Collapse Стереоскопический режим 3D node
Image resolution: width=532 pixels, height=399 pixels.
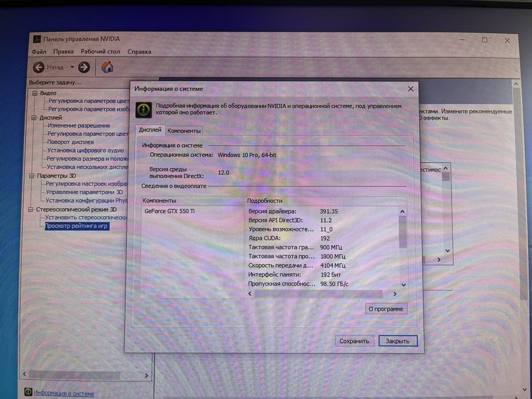30,209
